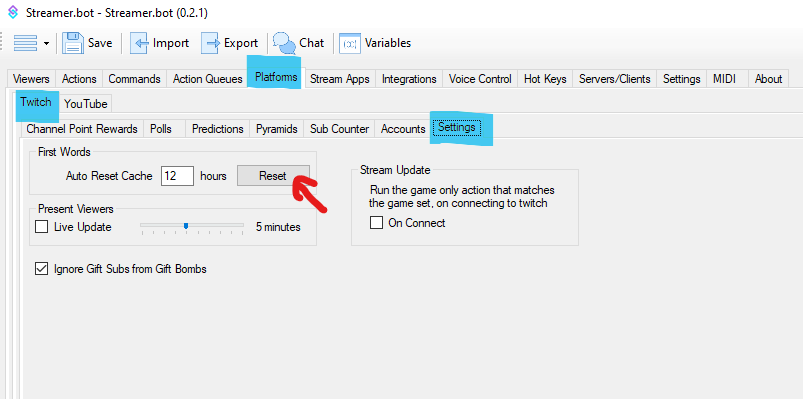Switch to the Actions tab
Viewport: 803px width, 399px height.
(x=79, y=79)
